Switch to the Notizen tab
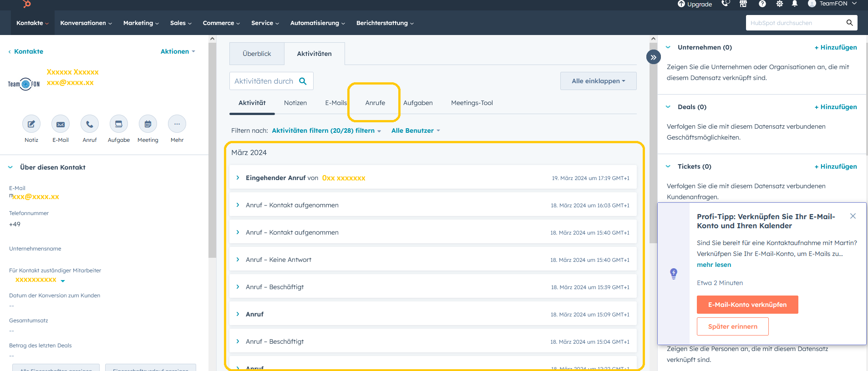 (x=295, y=103)
